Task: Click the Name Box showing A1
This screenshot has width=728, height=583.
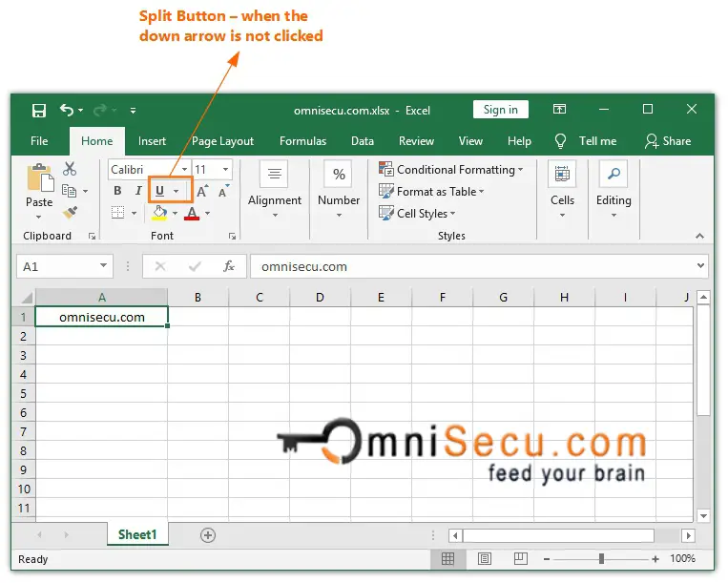Action: tap(65, 266)
